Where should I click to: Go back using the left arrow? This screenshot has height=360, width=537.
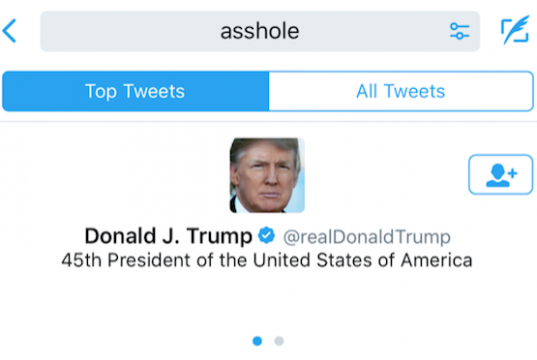pos(9,31)
